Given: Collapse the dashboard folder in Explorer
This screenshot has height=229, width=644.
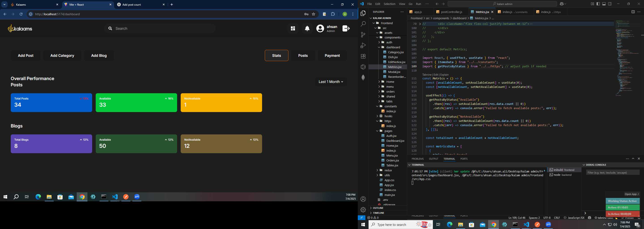Looking at the screenshot, I should pos(379,47).
